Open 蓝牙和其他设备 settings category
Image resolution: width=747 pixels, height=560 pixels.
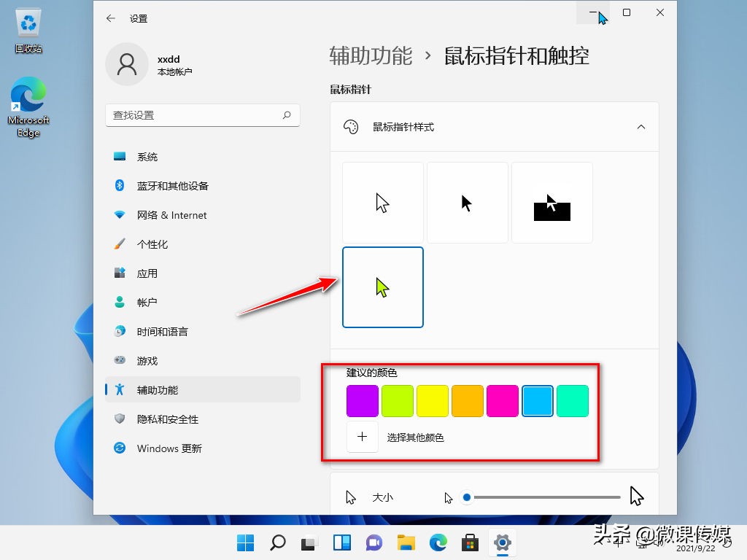coord(203,186)
